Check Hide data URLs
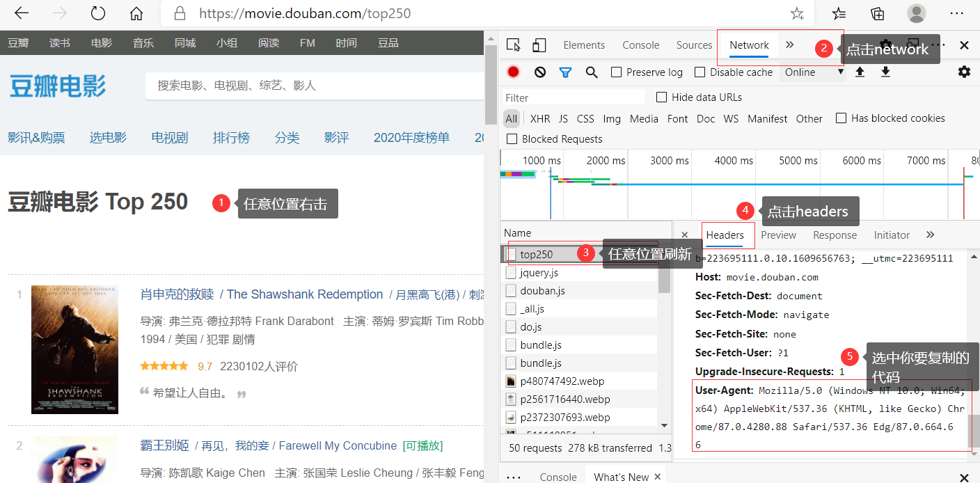Viewport: 980px width, 483px height. (661, 97)
